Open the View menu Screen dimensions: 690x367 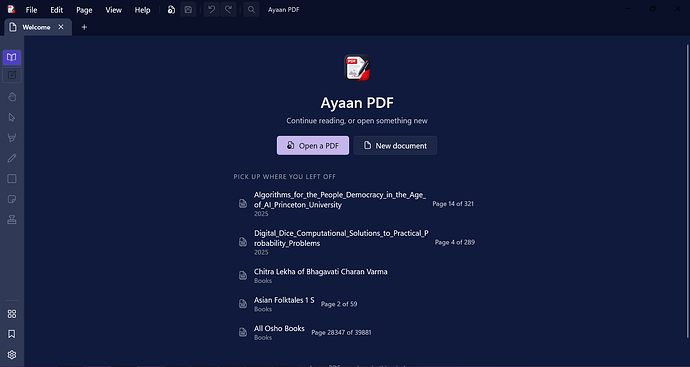tap(114, 10)
